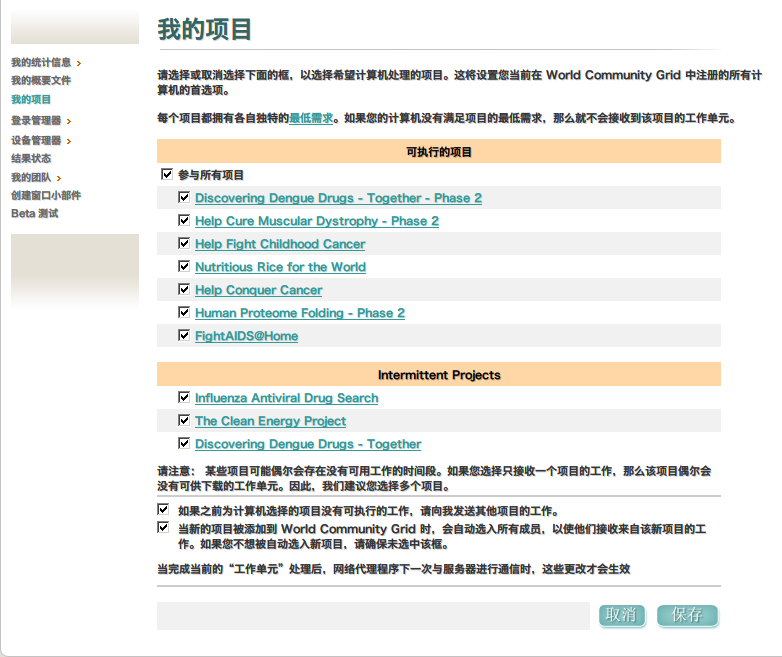Screen dimensions: 782x657
Task: Follow the FightAIDS@Home link
Action: [x=246, y=336]
